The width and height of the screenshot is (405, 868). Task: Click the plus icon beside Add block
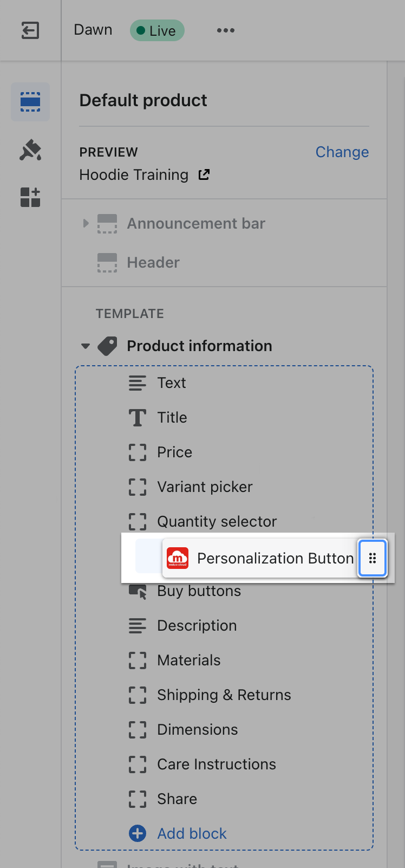[x=138, y=833]
